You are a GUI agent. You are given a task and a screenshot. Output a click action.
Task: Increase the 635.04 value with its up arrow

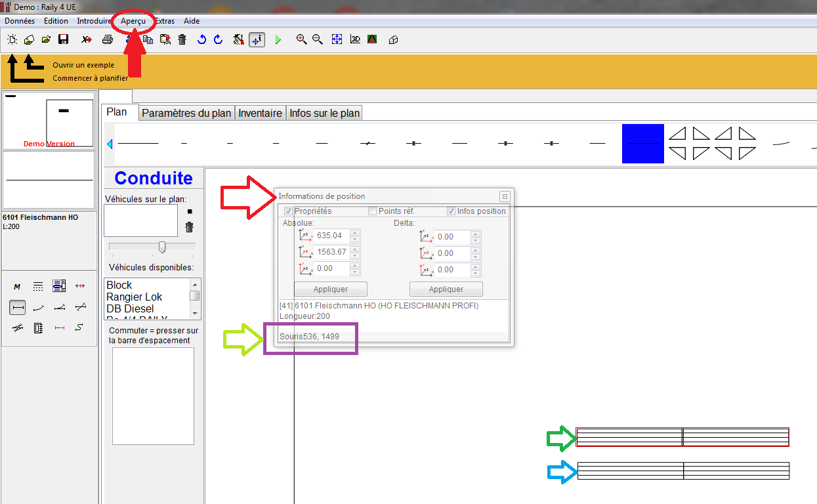[x=355, y=233]
